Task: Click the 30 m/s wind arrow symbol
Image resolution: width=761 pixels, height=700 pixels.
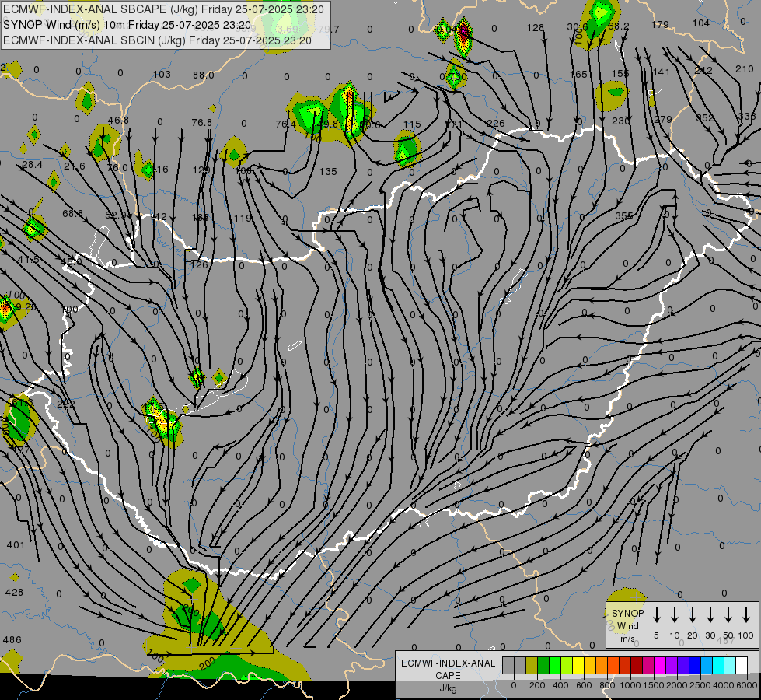Action: pyautogui.click(x=710, y=615)
